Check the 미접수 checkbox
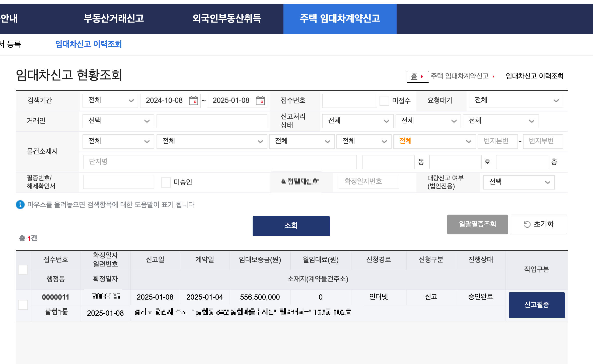The height and width of the screenshot is (364, 593). 384,101
